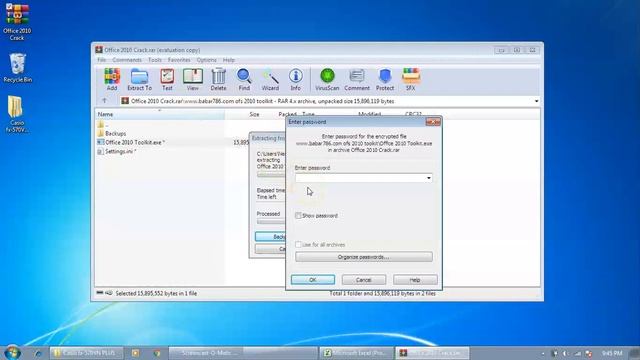Select the Casio fx-570V desktop folder
Viewport: 640px width, 360px height.
pyautogui.click(x=16, y=114)
